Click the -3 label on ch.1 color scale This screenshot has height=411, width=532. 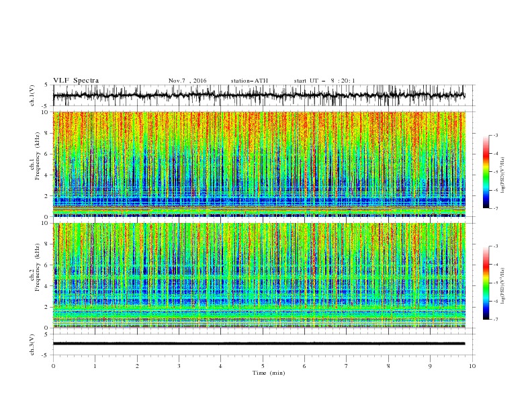(x=496, y=135)
